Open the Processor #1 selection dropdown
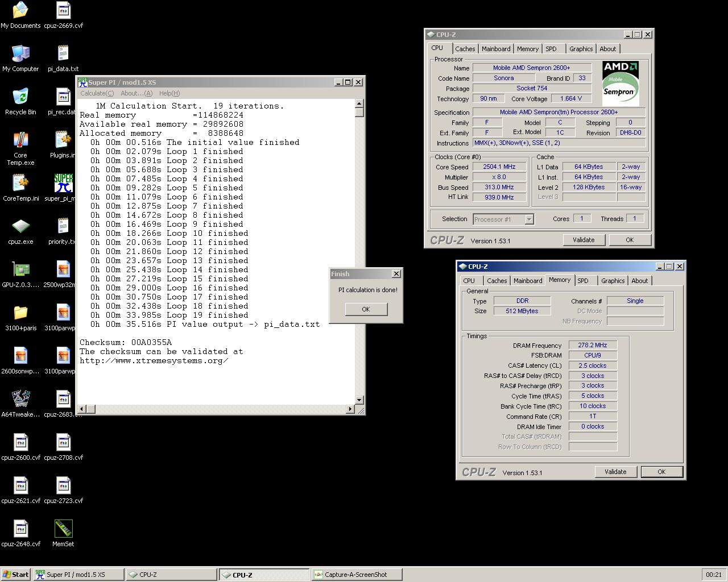The image size is (728, 582). pos(503,219)
